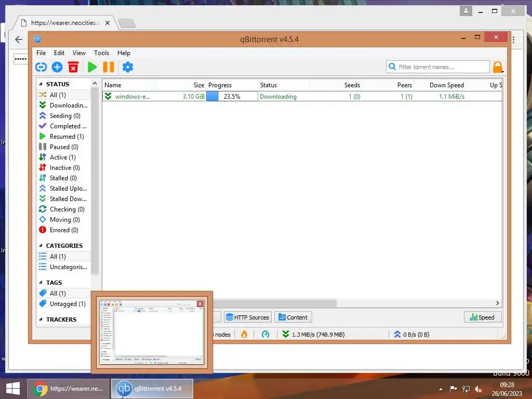The image size is (532, 399).
Task: Sort by the Size column header
Action: tap(180, 85)
